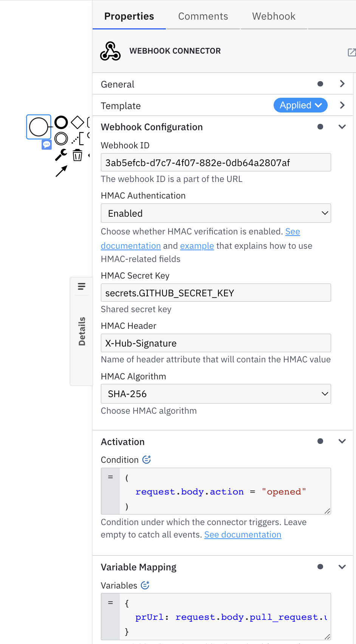Open the HMAC Algorithm dropdown
The width and height of the screenshot is (356, 644).
coord(216,394)
